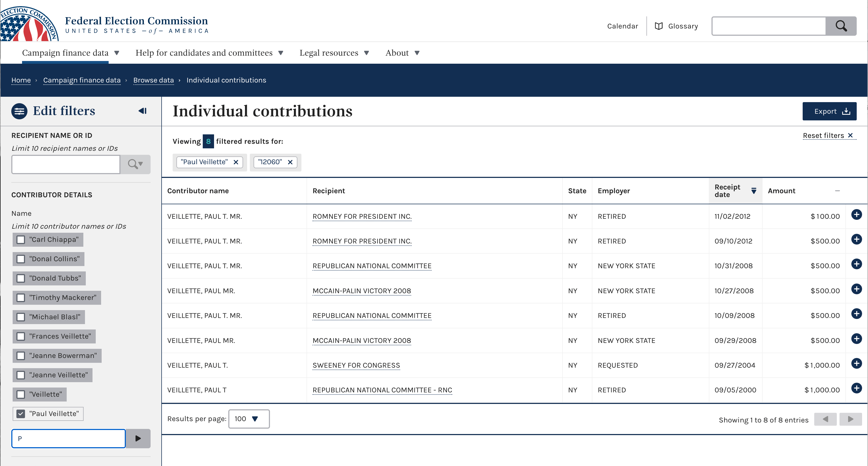Click the site search magnifier button
Viewport: 868px width, 466px height.
click(x=841, y=26)
